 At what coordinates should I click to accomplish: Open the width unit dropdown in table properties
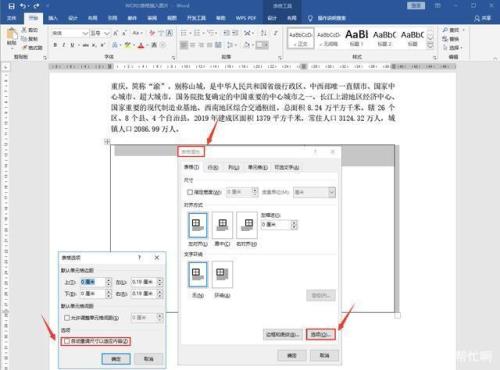331,192
